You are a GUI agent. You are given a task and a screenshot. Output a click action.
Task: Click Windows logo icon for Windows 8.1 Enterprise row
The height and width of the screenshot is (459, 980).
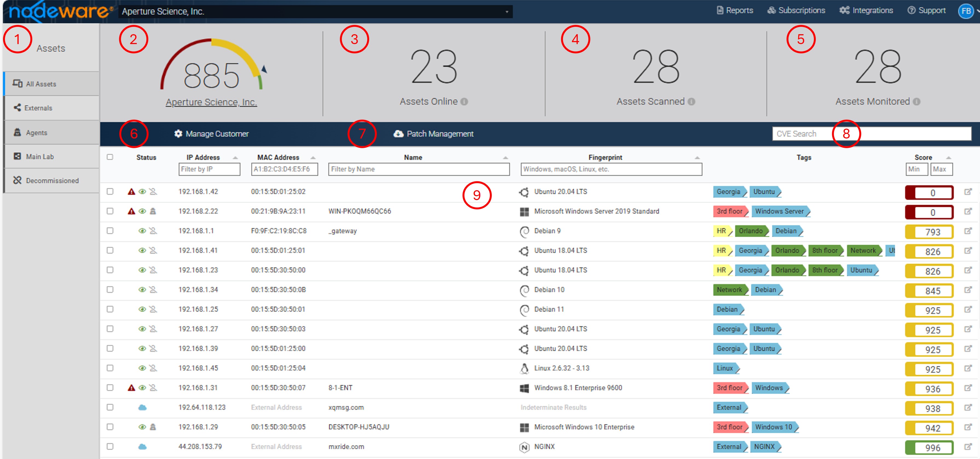click(x=524, y=388)
